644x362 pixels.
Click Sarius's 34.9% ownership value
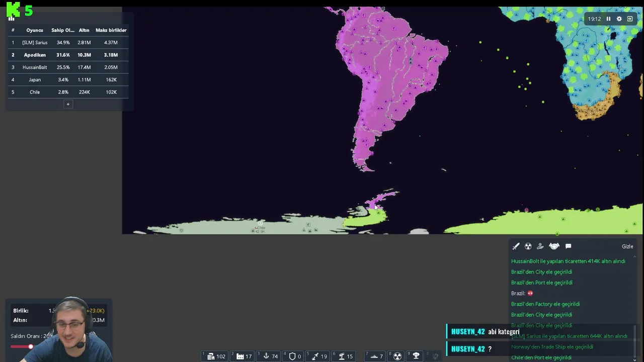click(x=63, y=43)
